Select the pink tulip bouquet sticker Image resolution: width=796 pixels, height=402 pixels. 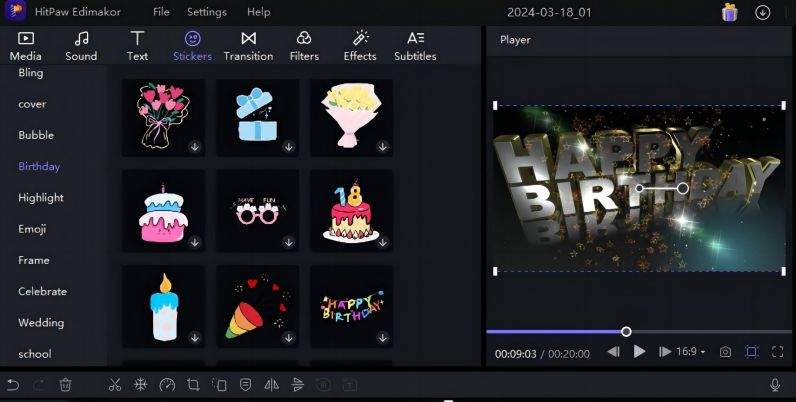pyautogui.click(x=163, y=117)
